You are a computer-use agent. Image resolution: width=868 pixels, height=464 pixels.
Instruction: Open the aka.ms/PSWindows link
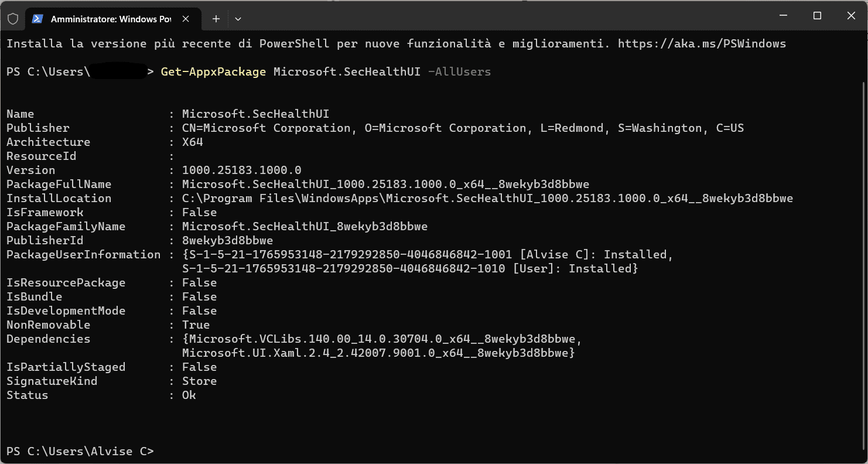click(x=702, y=44)
